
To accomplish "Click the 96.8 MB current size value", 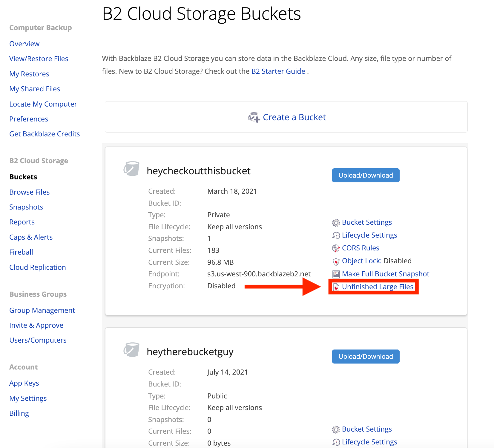I will pos(220,262).
